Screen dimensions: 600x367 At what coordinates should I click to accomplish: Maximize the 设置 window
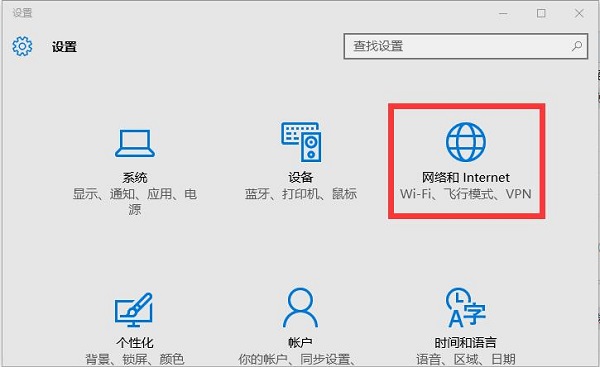541,13
